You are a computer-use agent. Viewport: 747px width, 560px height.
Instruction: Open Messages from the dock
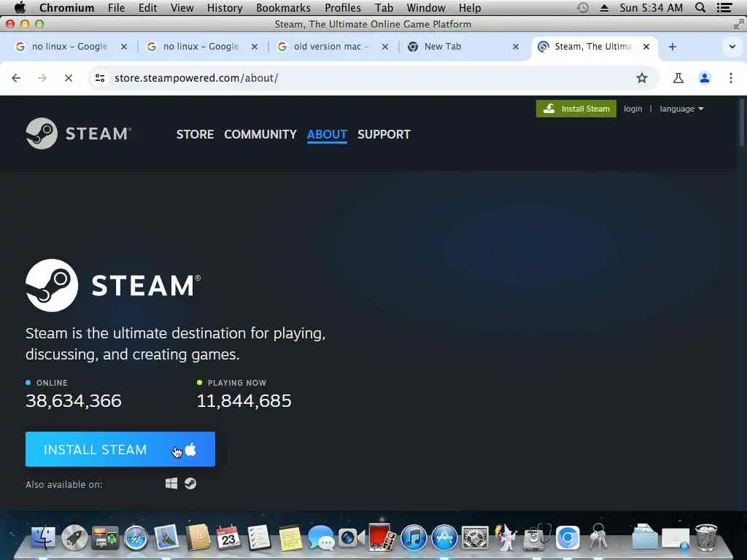point(321,538)
